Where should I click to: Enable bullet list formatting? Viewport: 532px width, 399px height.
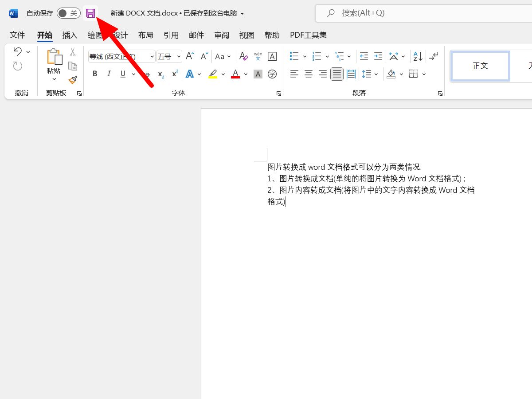pos(294,56)
